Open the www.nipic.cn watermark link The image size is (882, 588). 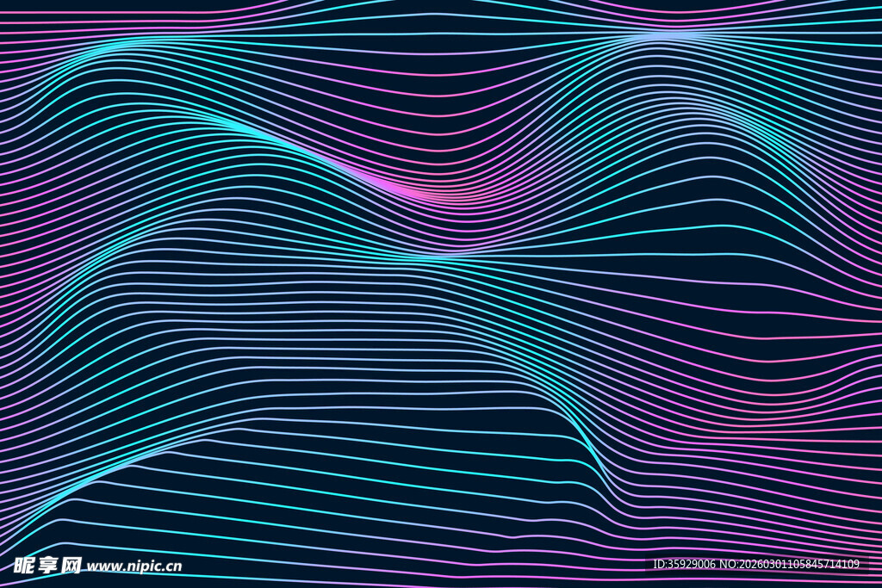pyautogui.click(x=134, y=566)
